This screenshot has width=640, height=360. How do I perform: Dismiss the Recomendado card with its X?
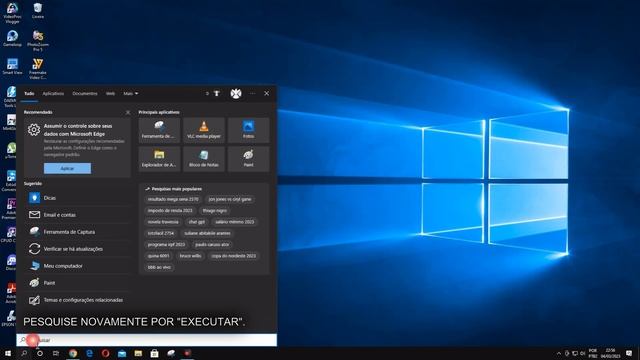click(128, 112)
